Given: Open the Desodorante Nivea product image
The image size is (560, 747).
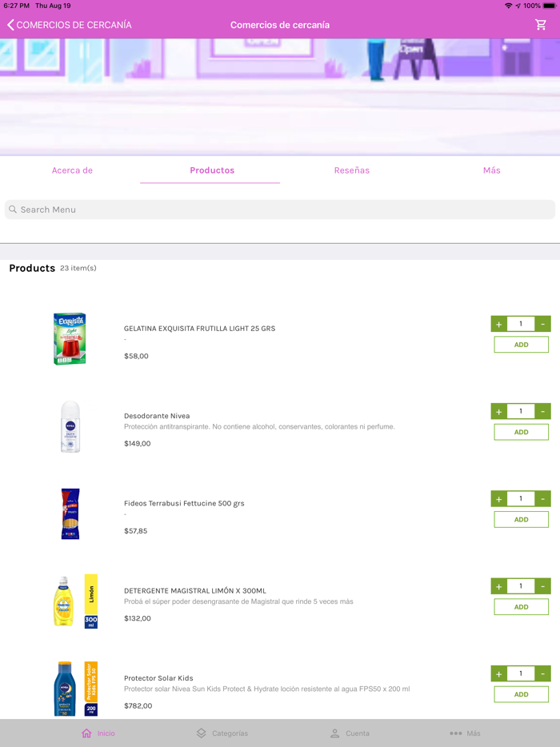Looking at the screenshot, I should click(x=70, y=426).
